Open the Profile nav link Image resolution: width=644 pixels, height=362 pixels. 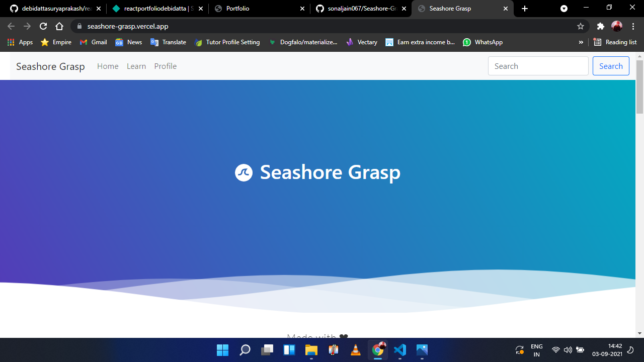click(x=166, y=66)
